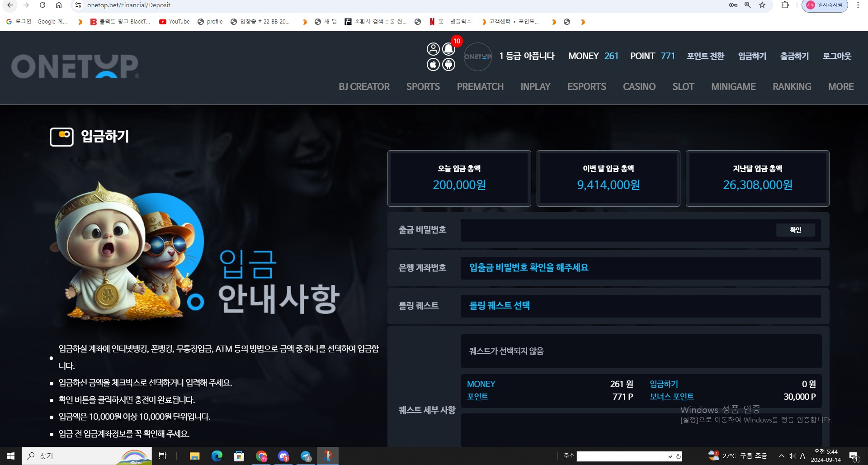Screen dimensions: 868x465
Task: Open the MINIGAME menu
Action: tap(733, 86)
